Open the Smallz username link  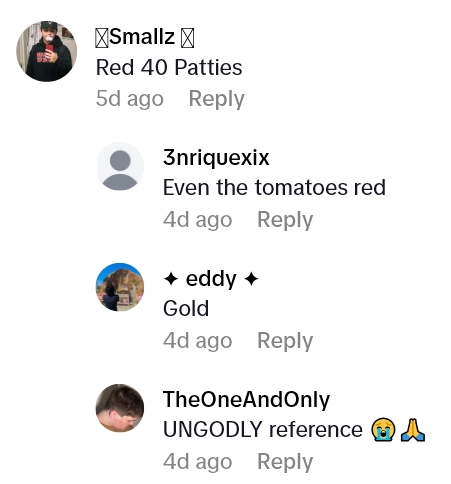pyautogui.click(x=145, y=37)
